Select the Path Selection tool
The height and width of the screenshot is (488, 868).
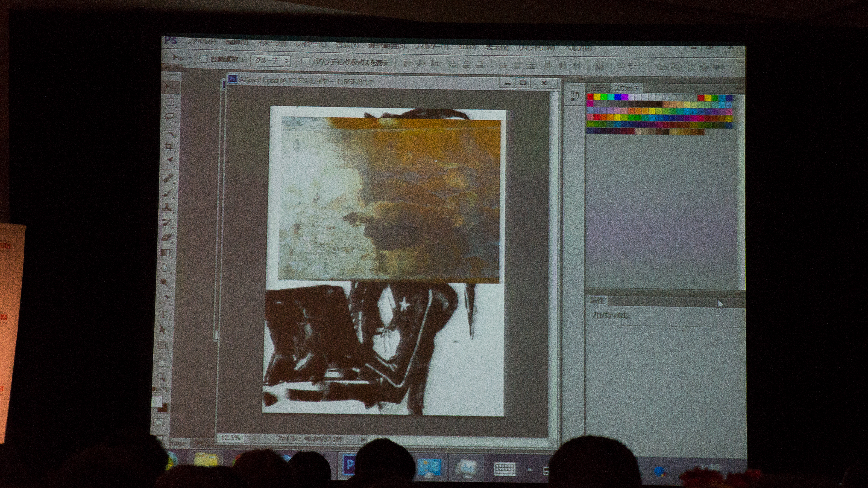tap(163, 330)
